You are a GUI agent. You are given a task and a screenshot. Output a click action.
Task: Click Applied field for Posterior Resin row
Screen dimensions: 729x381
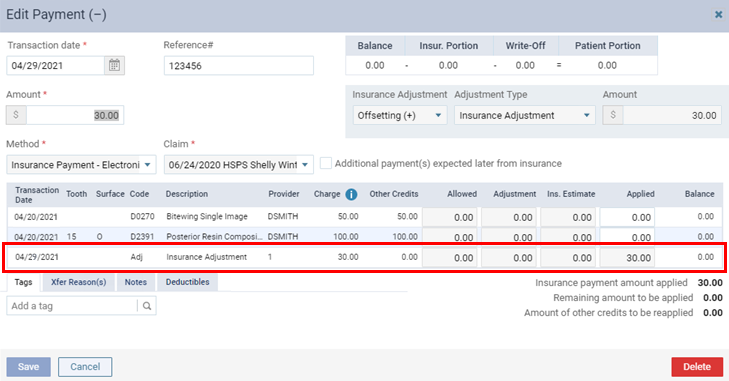coord(627,237)
